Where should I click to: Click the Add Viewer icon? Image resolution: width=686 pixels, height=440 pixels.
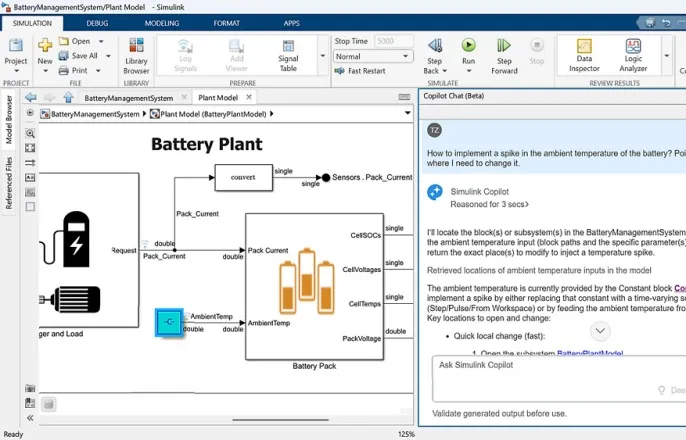237,56
